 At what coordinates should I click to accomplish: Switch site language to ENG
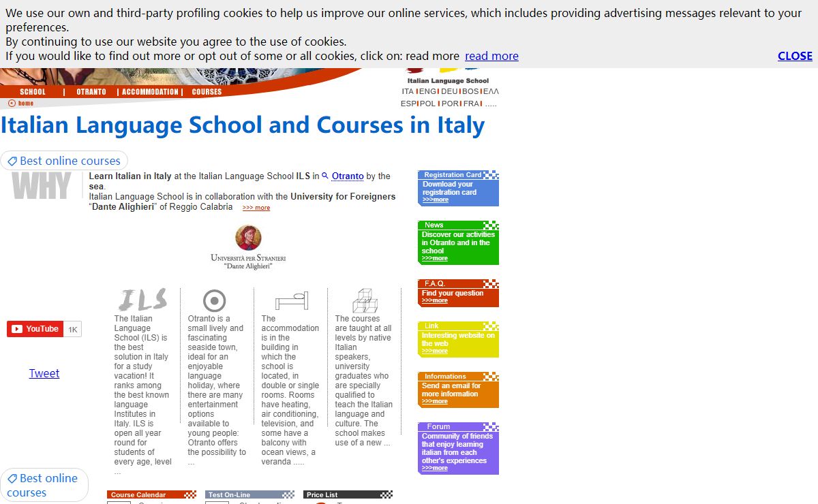(428, 91)
